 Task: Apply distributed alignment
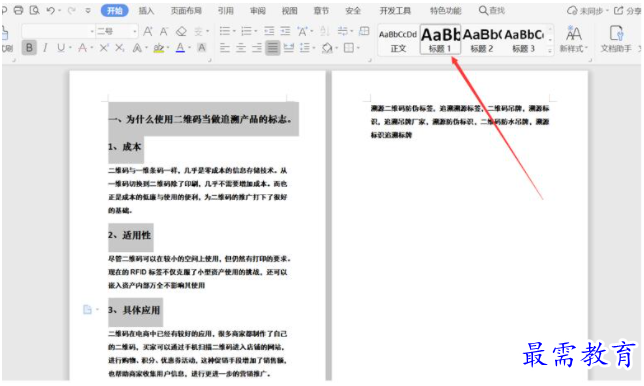(289, 48)
